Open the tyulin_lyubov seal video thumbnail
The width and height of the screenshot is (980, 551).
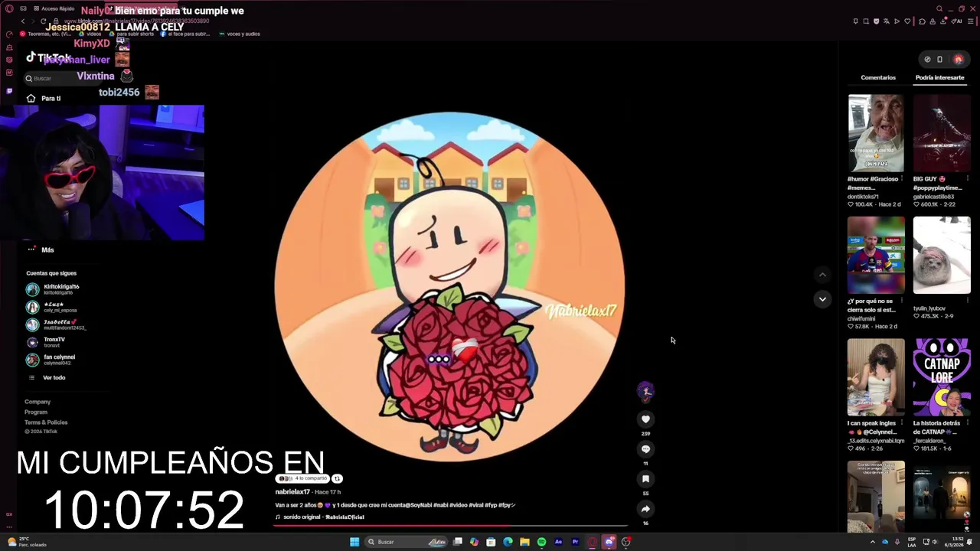click(942, 255)
